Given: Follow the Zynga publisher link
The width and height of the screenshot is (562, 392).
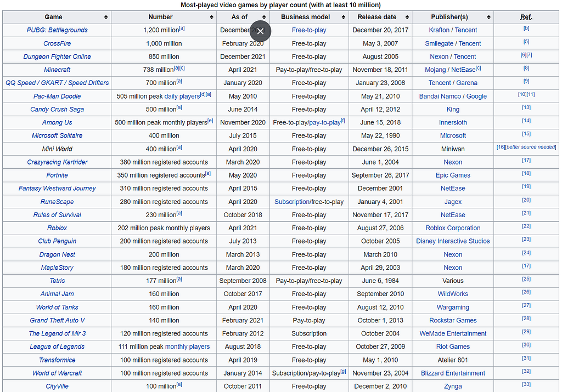Looking at the screenshot, I should pyautogui.click(x=453, y=387).
